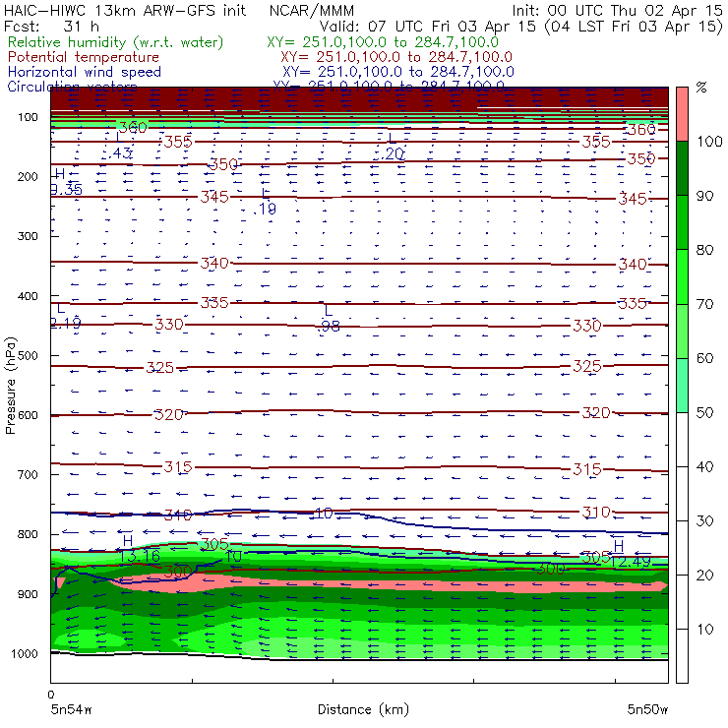
Task: Click the '(04 LST Fri 03 Apr 15)' text
Action: click(x=634, y=26)
